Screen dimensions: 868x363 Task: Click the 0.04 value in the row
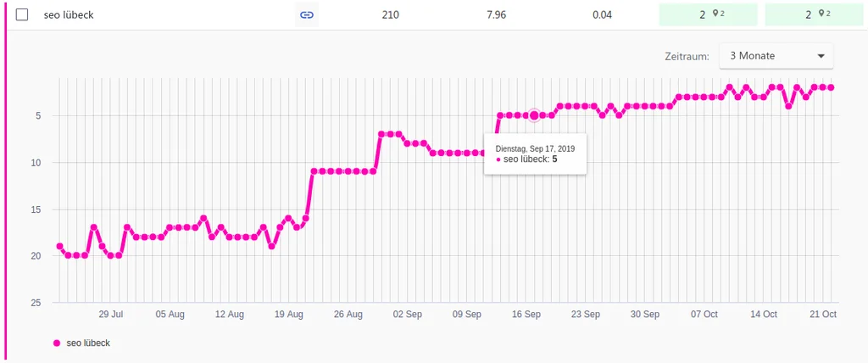[x=602, y=15]
